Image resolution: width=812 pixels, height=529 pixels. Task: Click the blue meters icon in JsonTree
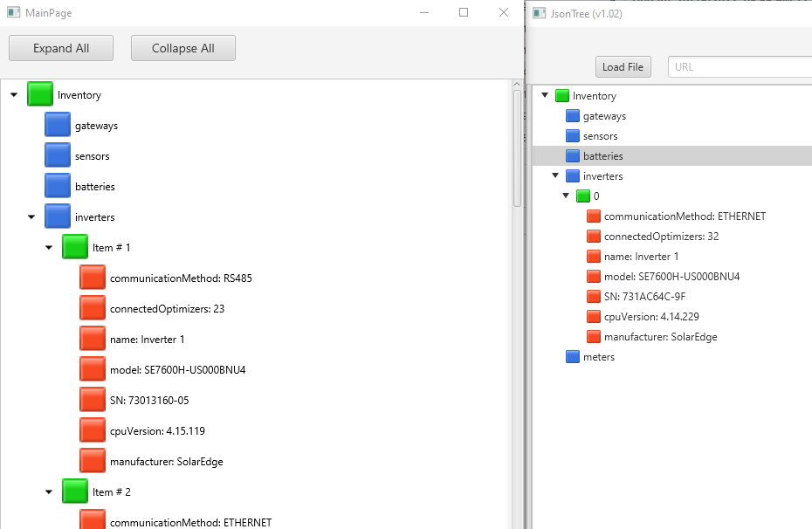click(x=573, y=357)
